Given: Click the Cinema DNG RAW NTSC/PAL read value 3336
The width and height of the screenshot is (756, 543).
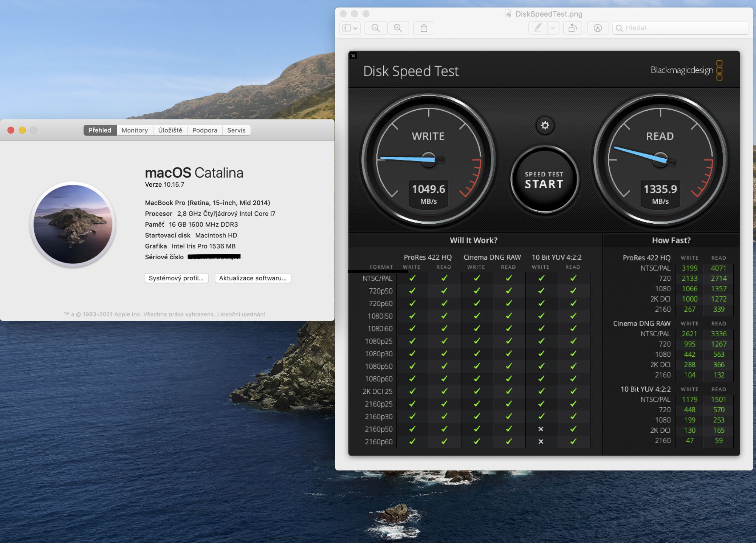Looking at the screenshot, I should (719, 334).
